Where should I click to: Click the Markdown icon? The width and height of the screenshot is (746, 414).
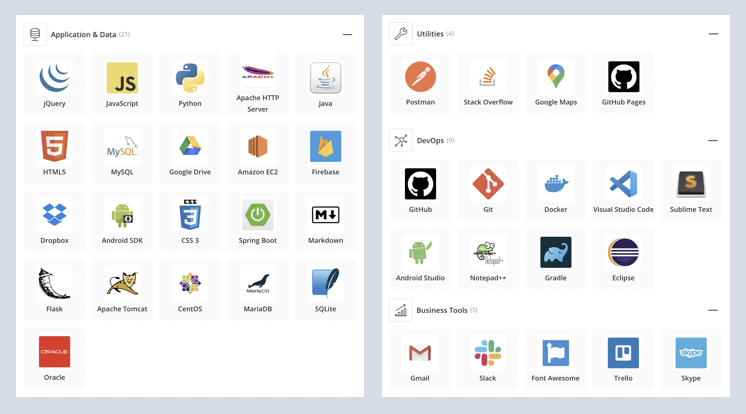point(325,215)
